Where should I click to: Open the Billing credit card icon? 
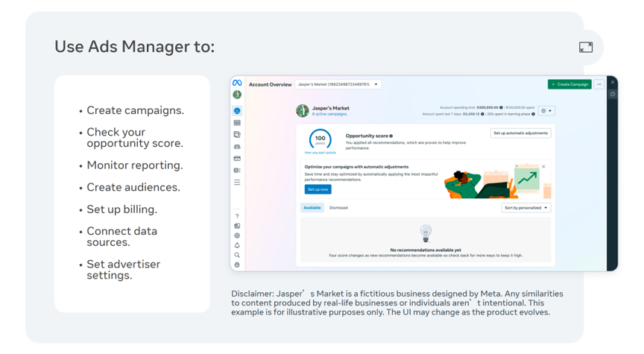237,158
